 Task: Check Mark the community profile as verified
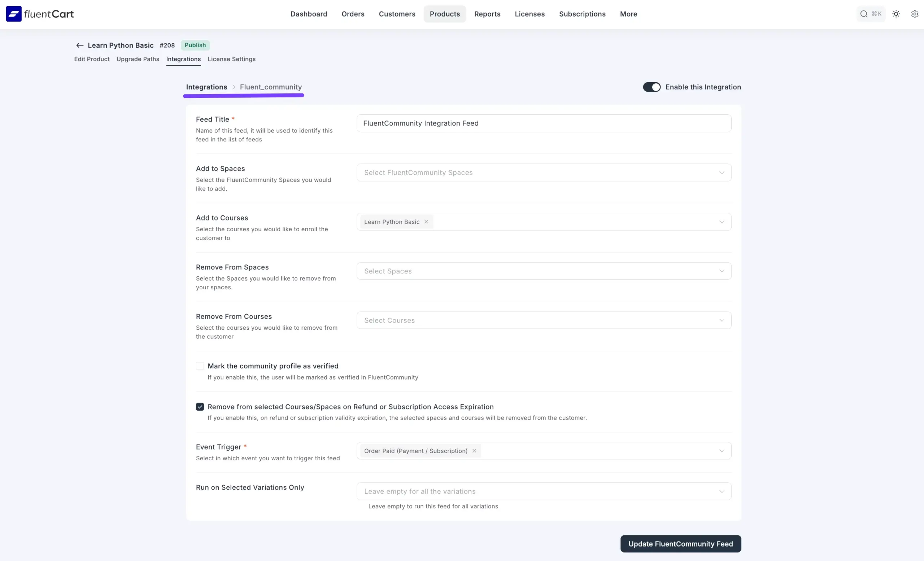point(200,366)
